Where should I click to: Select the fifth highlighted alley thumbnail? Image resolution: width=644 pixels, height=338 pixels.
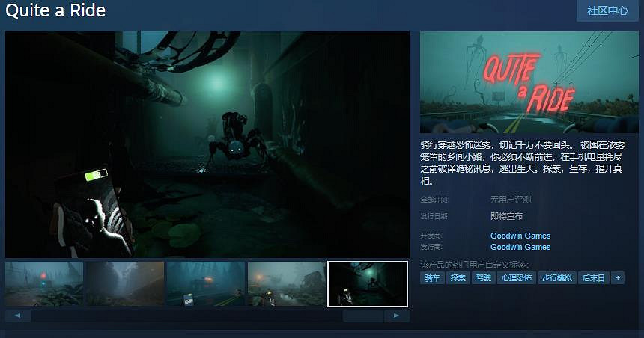click(x=368, y=284)
